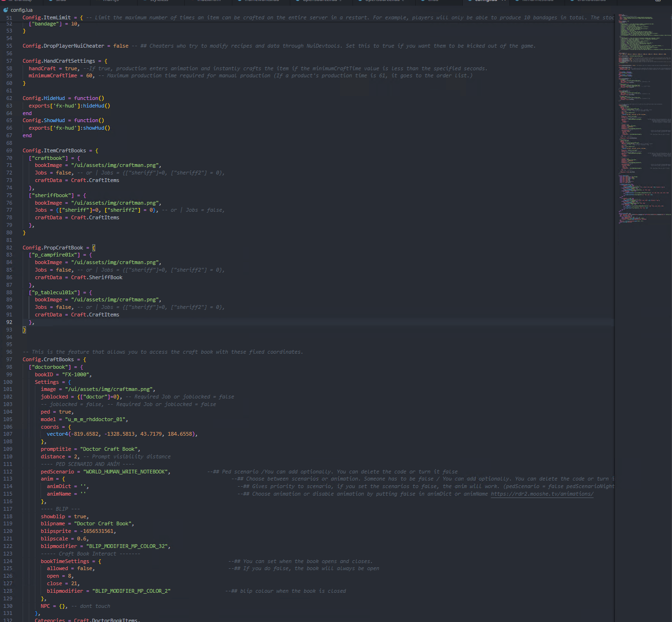Click the minimap code overview
Screen dimensions: 672x622
644,118
